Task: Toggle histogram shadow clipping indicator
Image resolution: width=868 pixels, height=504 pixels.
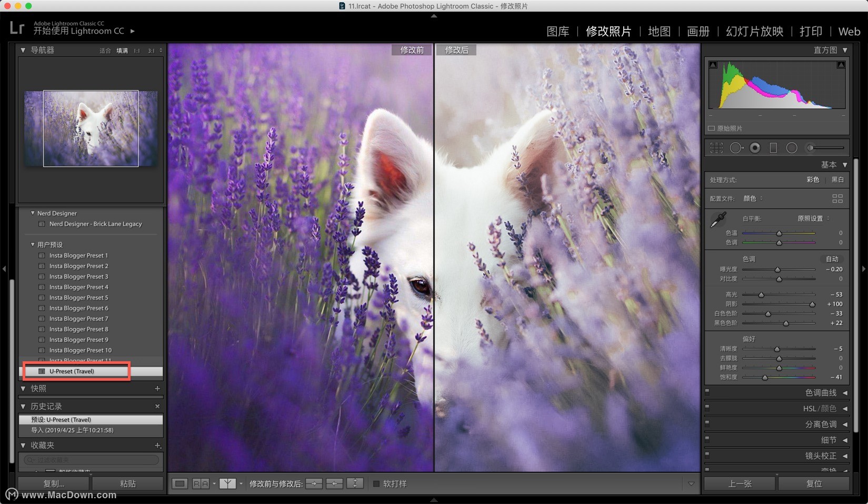Action: (x=713, y=65)
